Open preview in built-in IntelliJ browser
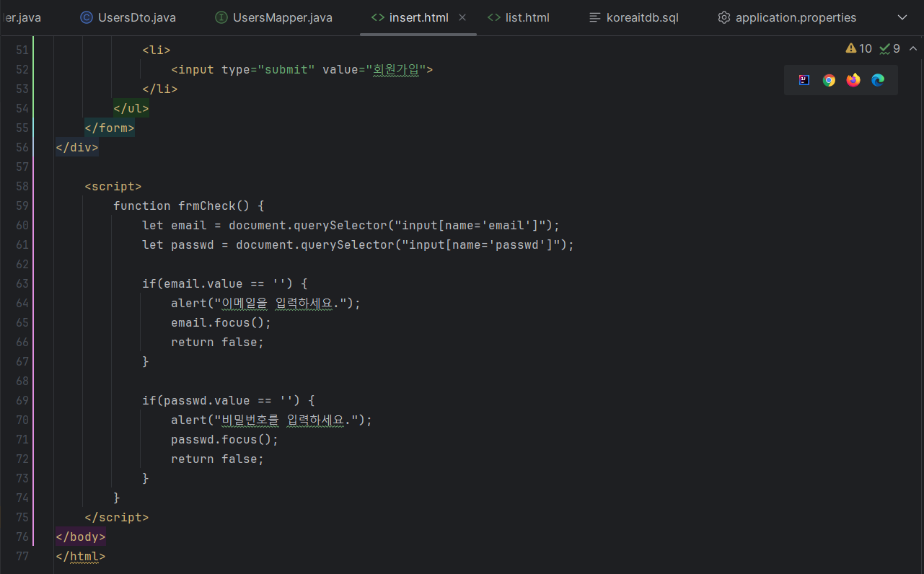Image resolution: width=924 pixels, height=574 pixels. click(805, 80)
